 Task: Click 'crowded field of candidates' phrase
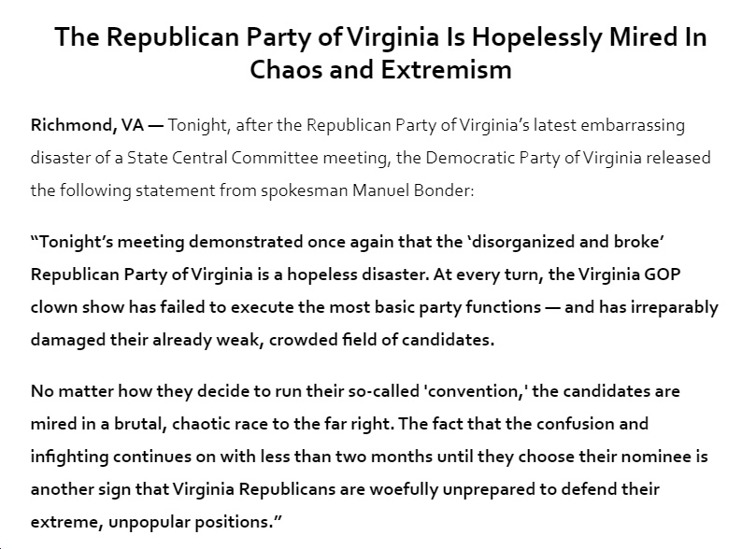point(381,340)
